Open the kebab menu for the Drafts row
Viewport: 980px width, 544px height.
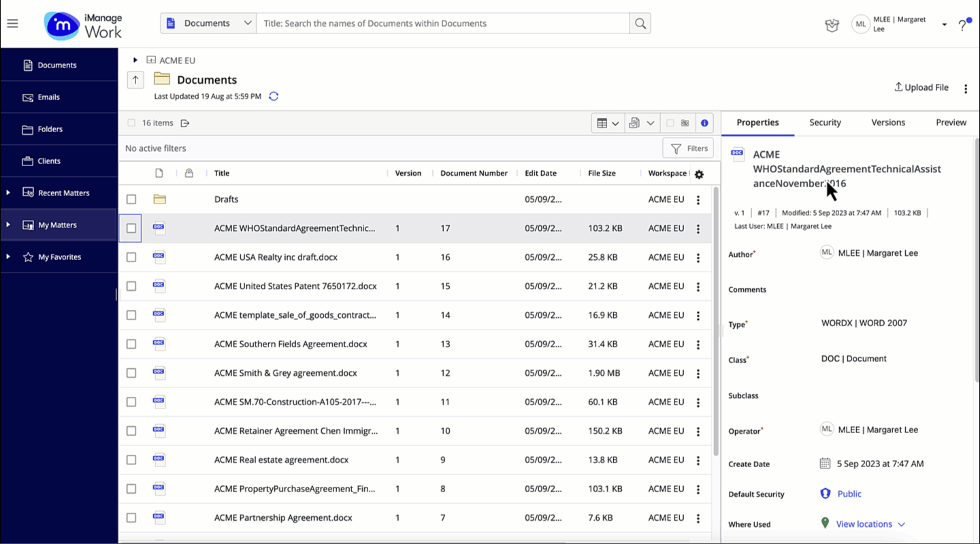pos(698,199)
